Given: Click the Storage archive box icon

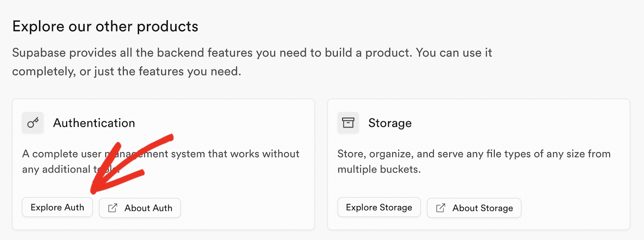Looking at the screenshot, I should tap(348, 123).
